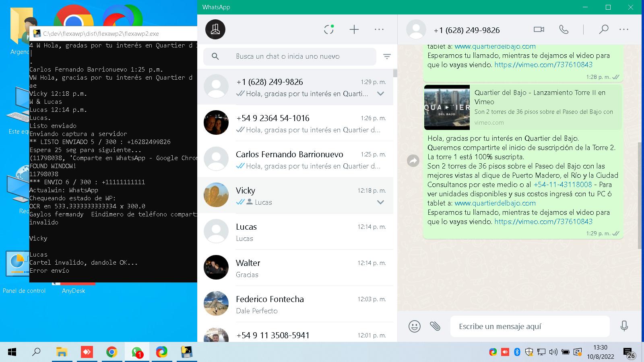
Task: Open AnyDesk desktop shortcut
Action: [74, 288]
